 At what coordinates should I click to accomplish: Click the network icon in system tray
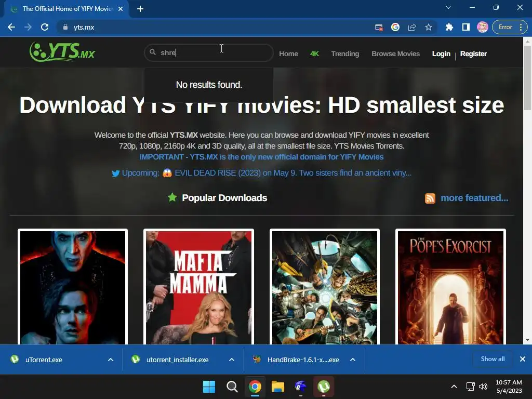pos(470,387)
